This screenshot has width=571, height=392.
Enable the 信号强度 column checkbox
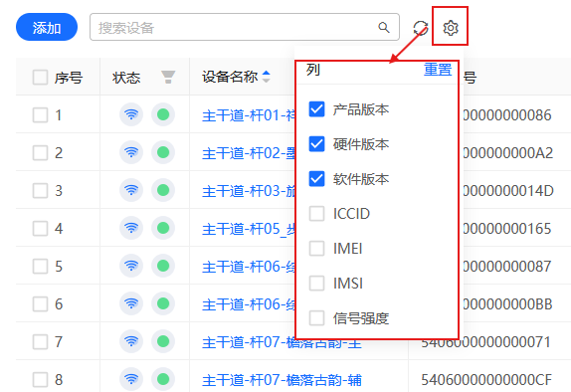click(x=316, y=318)
